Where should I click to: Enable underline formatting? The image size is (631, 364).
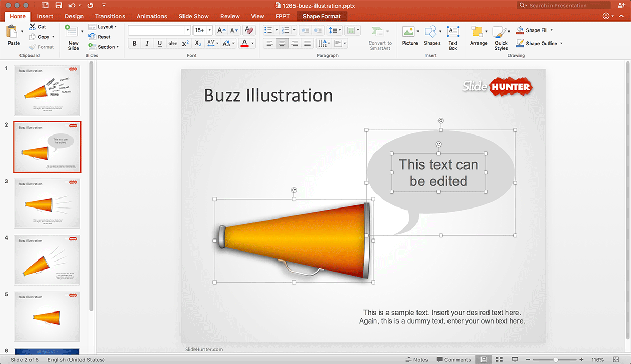(159, 43)
